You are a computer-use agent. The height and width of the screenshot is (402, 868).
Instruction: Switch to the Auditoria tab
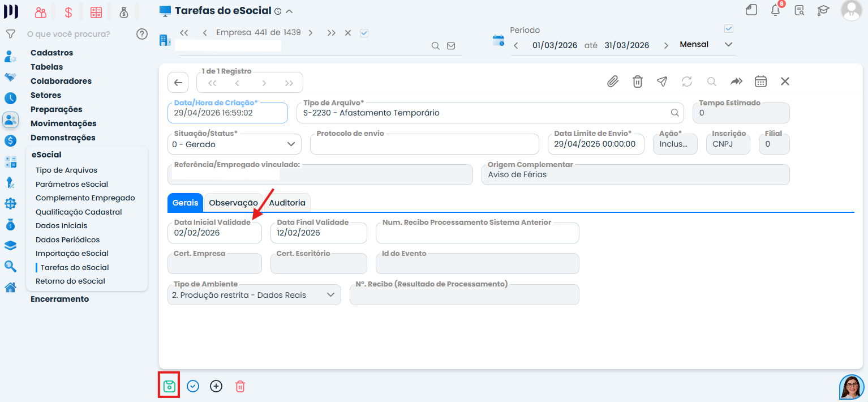point(287,203)
